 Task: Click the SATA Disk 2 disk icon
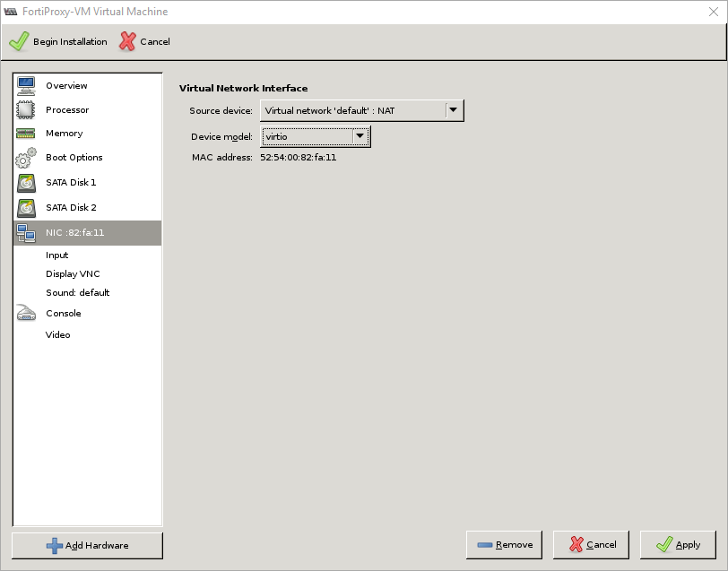27,207
